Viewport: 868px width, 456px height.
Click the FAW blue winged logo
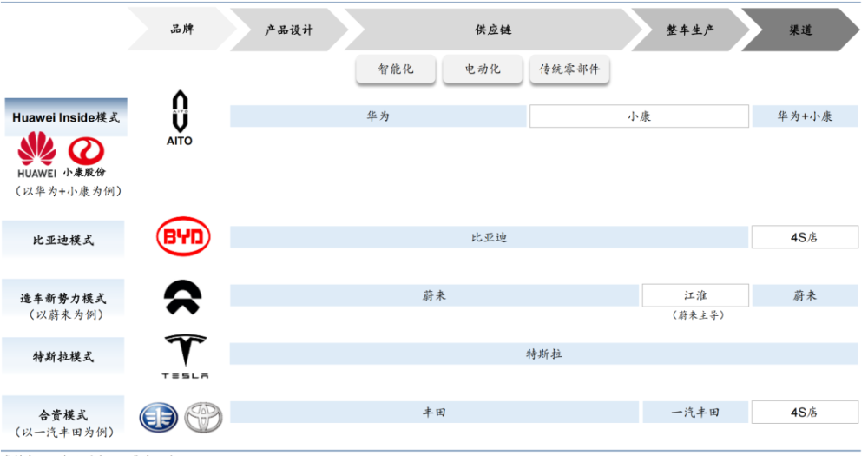[x=159, y=418]
